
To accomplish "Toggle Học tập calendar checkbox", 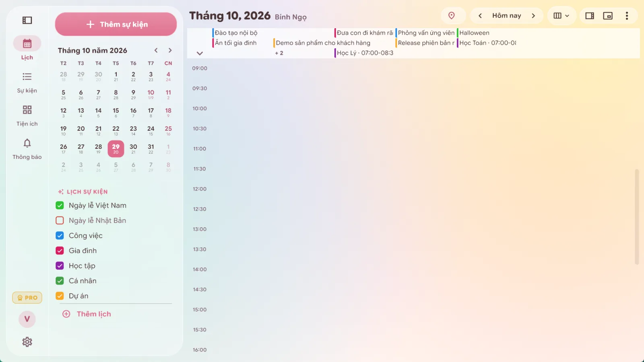I will tap(60, 266).
